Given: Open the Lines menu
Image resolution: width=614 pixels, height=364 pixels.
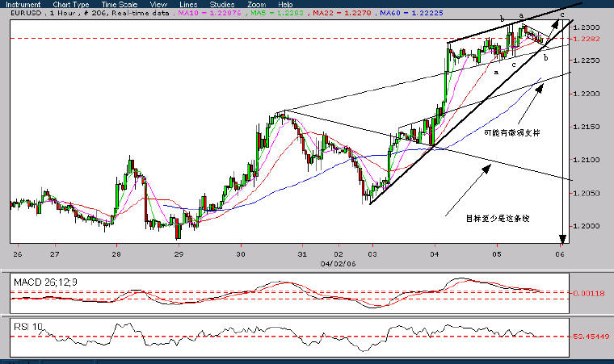Looking at the screenshot, I should (x=188, y=5).
